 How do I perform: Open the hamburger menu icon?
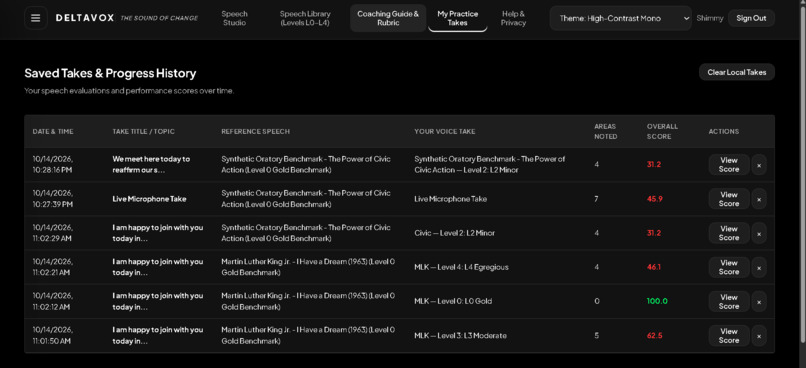click(35, 18)
